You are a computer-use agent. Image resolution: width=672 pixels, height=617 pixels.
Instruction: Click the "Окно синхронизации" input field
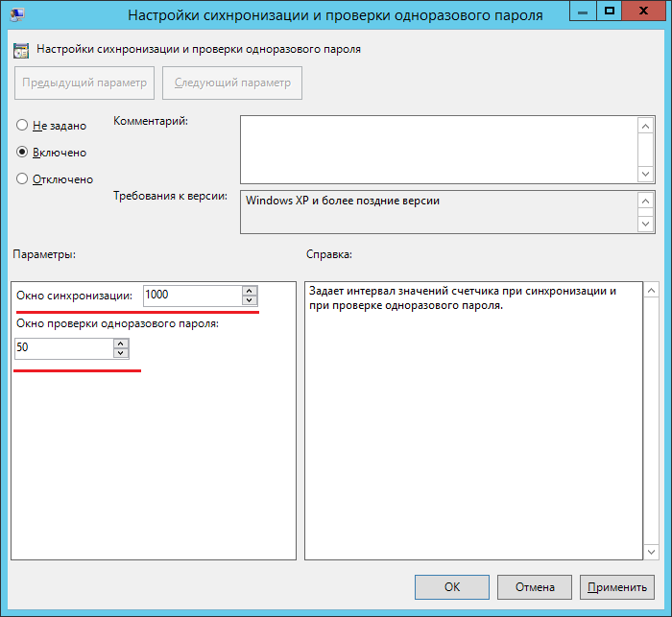191,296
